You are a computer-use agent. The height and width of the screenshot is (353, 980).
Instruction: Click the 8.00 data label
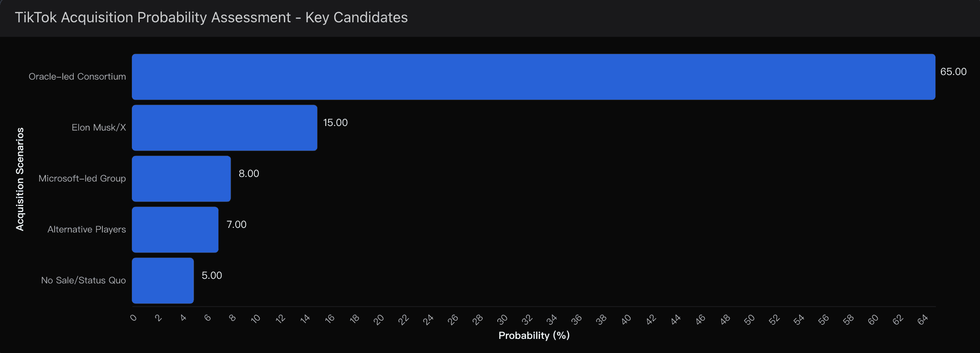(x=249, y=174)
